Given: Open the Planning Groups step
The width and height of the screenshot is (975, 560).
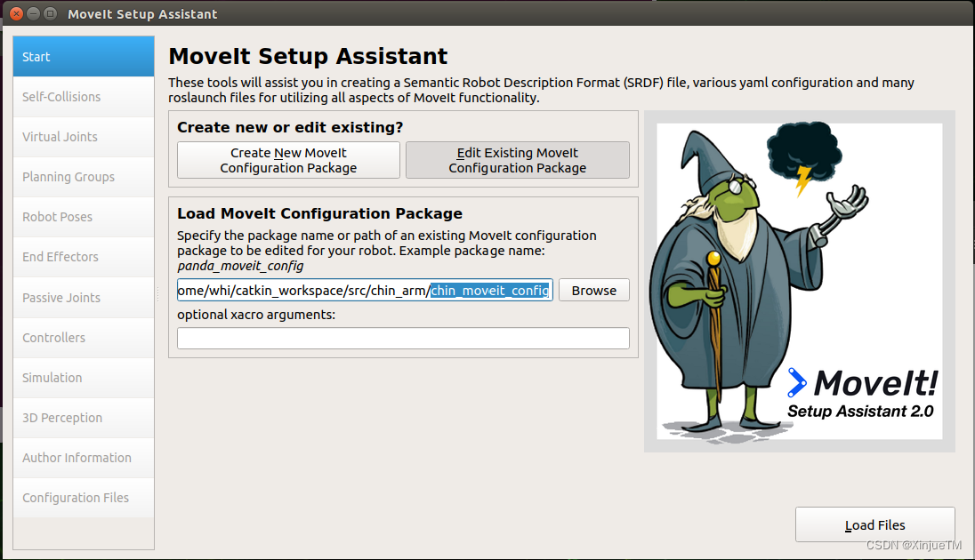Looking at the screenshot, I should point(84,177).
